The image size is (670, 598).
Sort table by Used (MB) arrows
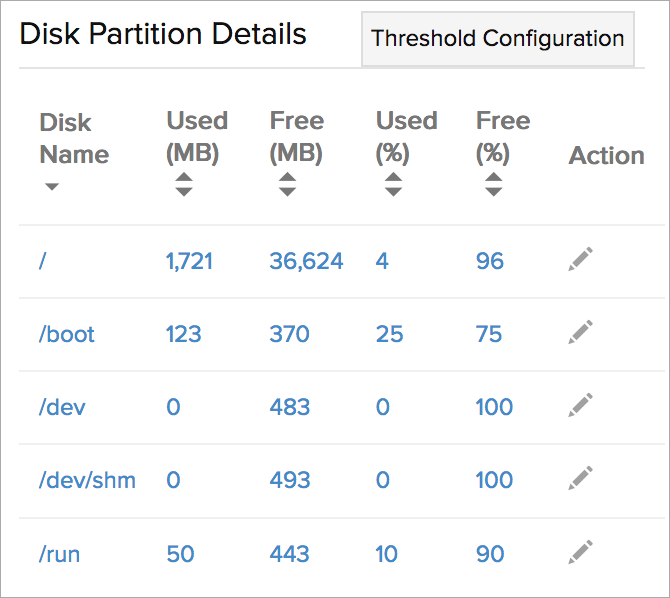click(x=183, y=185)
